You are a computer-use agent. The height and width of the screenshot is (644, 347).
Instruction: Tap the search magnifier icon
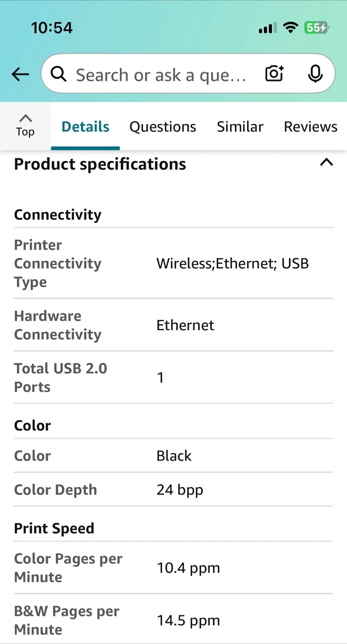59,74
